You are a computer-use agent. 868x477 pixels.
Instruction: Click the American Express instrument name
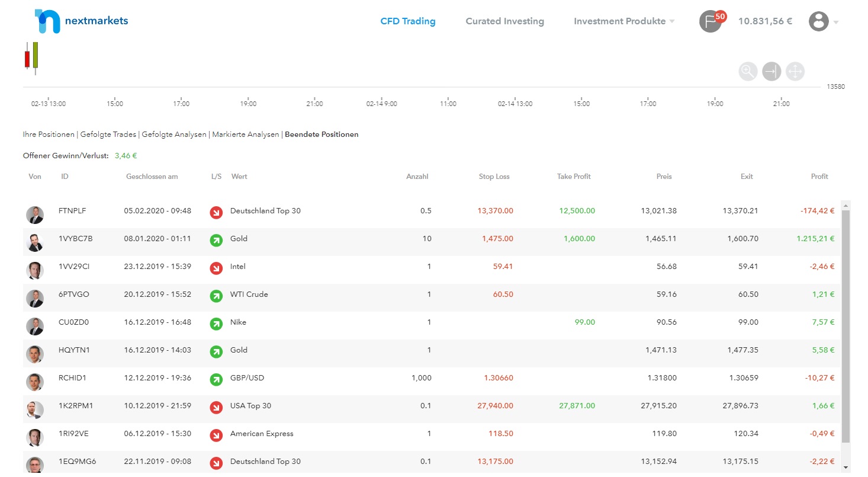point(262,434)
